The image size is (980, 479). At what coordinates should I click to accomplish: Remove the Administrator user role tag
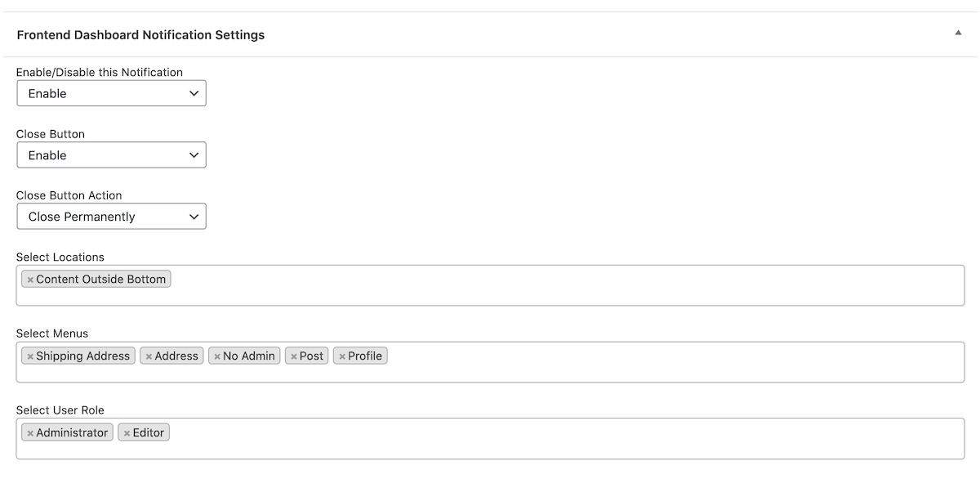30,433
